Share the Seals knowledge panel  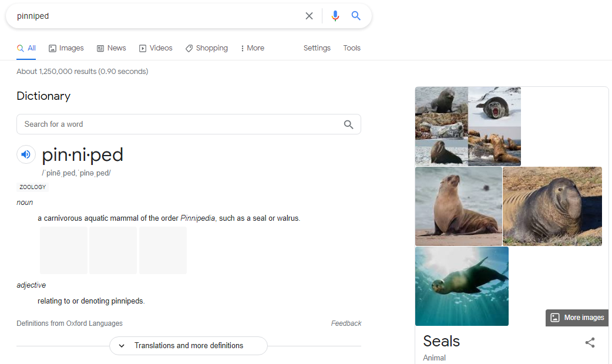click(590, 342)
